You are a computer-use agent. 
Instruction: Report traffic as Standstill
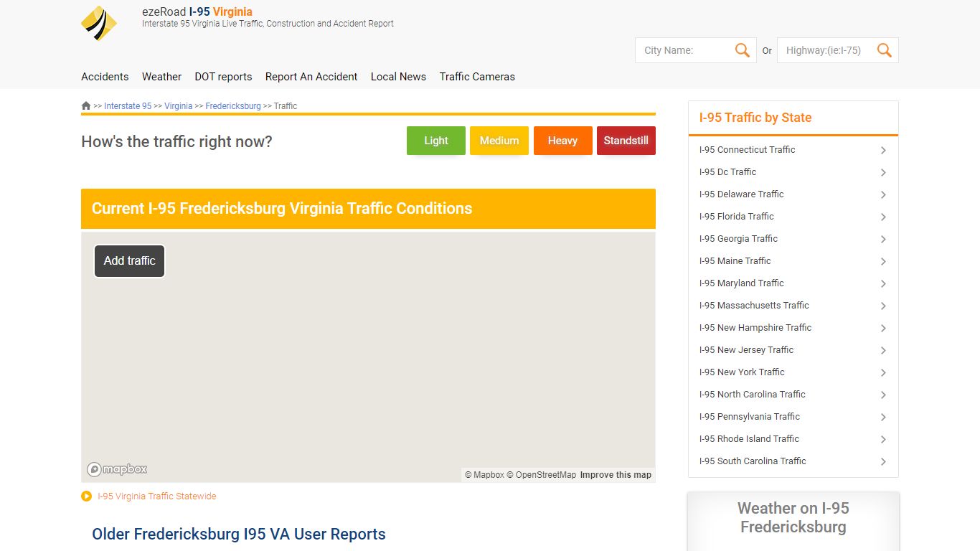pos(626,141)
